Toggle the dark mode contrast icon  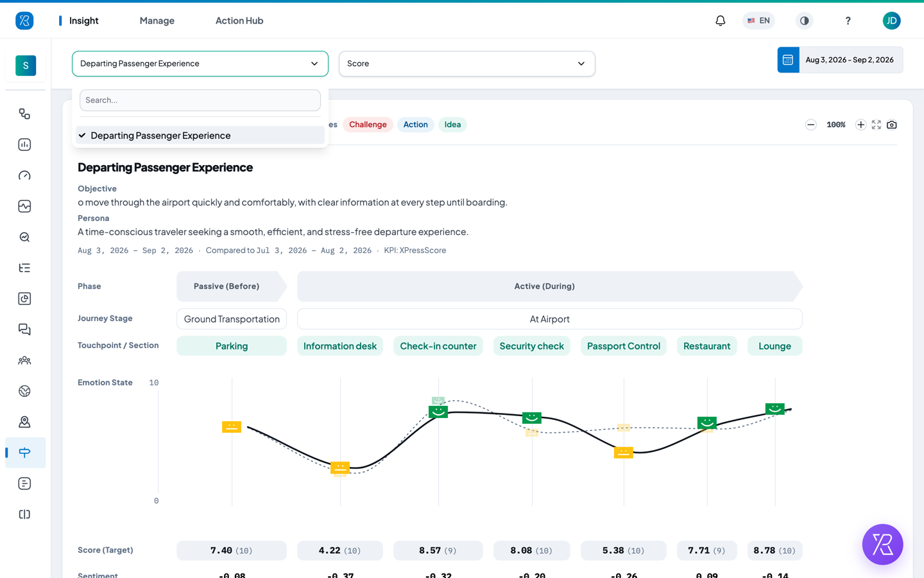pos(804,21)
